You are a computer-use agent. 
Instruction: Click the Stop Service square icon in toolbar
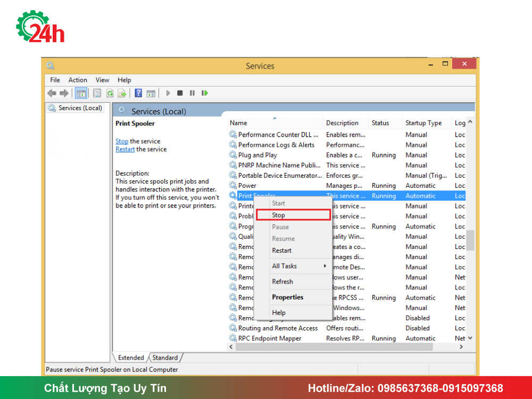pyautogui.click(x=180, y=93)
